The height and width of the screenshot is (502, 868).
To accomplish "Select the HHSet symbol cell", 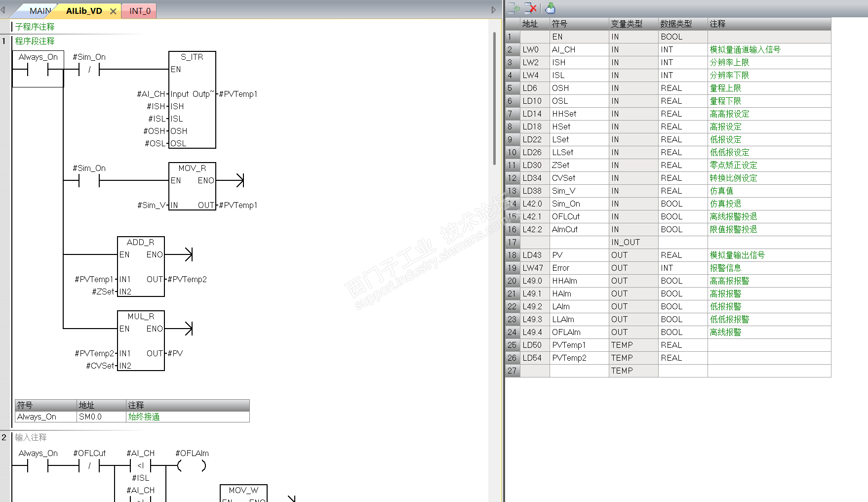I will point(579,114).
